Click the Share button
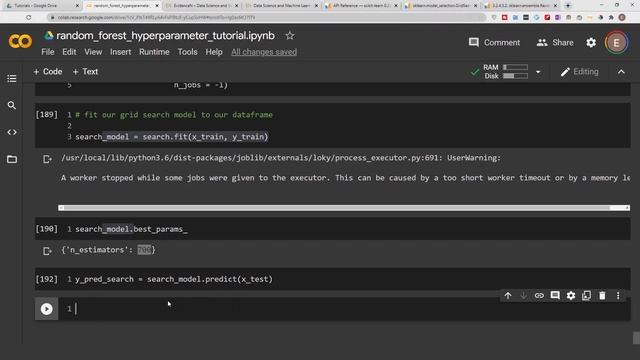 tap(555, 42)
